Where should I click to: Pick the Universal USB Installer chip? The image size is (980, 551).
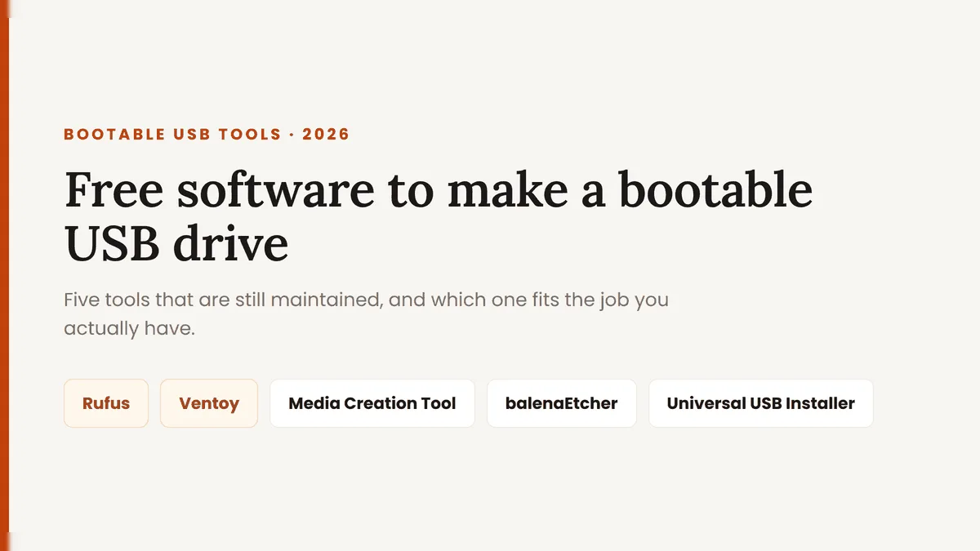click(x=761, y=403)
